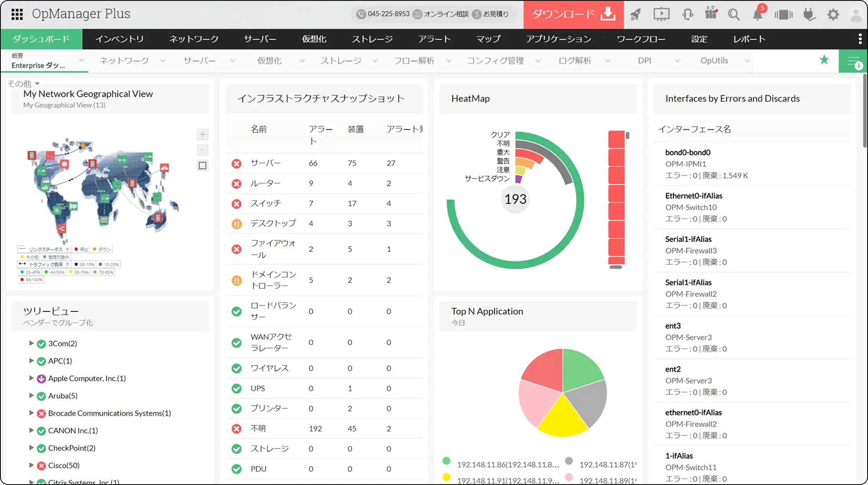Screen dimensions: 868x485
Task: Click the critical status icon for 不明
Action: tap(237, 428)
